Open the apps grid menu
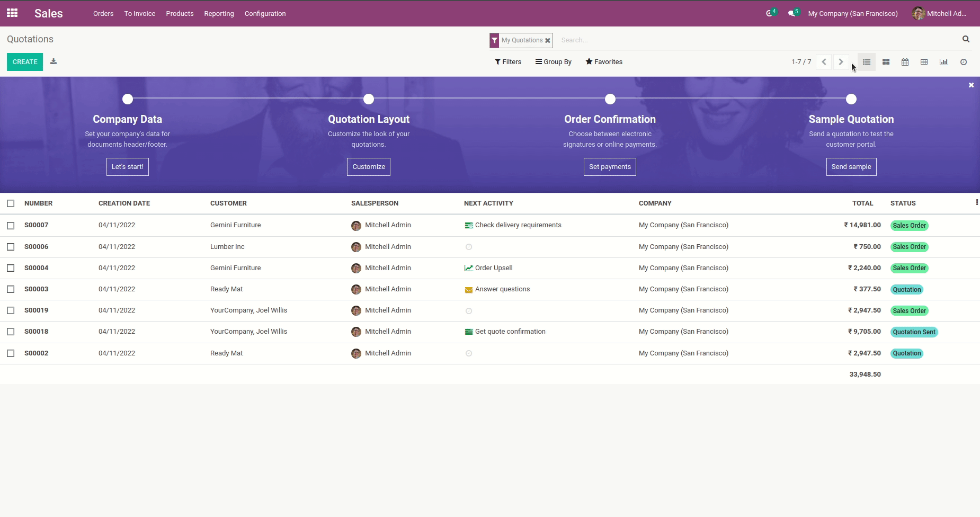The height and width of the screenshot is (517, 980). (12, 13)
